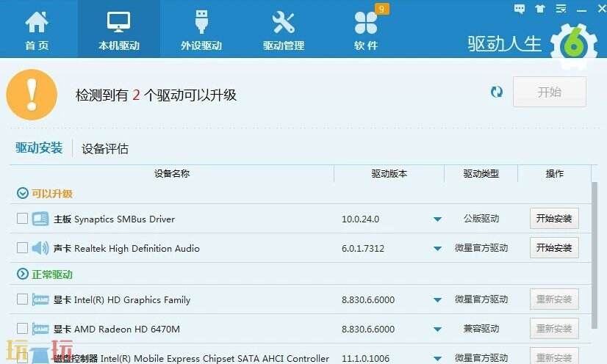
Task: Click the 驱动类型 column header
Action: 481,174
